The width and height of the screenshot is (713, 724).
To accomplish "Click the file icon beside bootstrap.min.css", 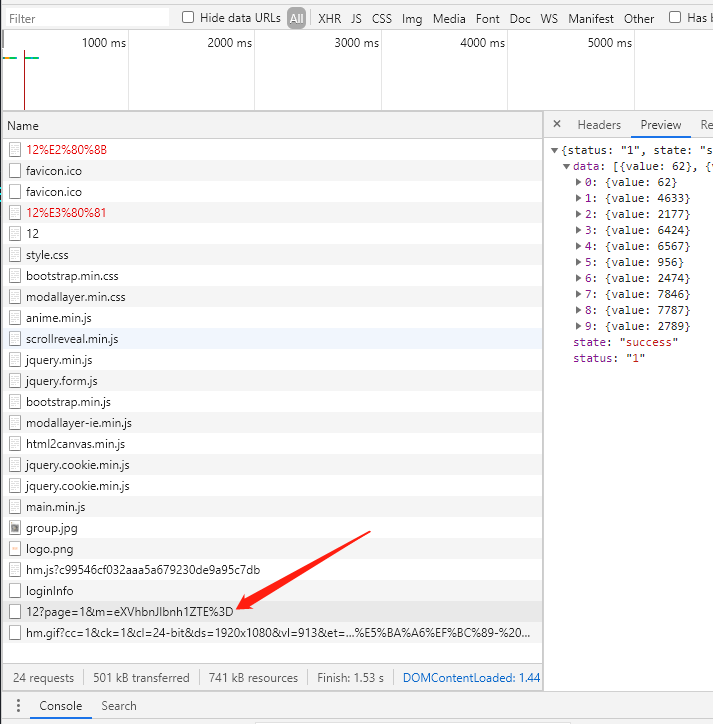I will [x=15, y=276].
